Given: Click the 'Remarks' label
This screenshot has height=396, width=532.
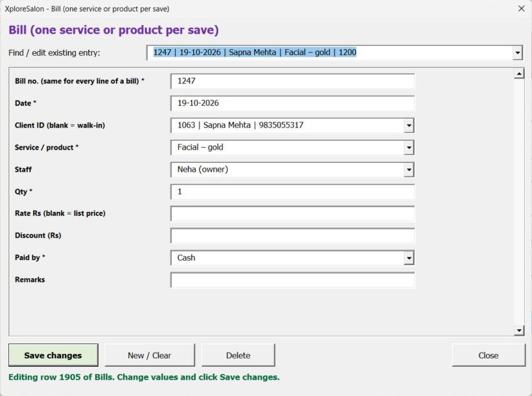Looking at the screenshot, I should coord(30,279).
